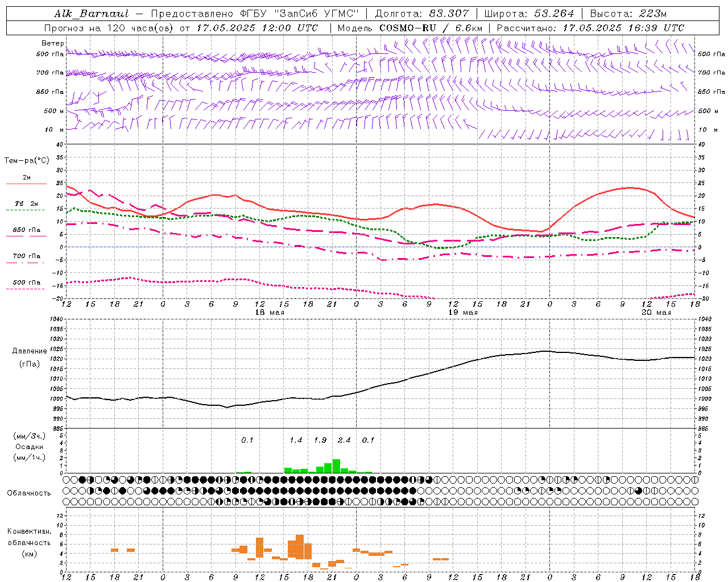
Task: Click the 'Осадки' precipitation label
Action: pos(29,447)
